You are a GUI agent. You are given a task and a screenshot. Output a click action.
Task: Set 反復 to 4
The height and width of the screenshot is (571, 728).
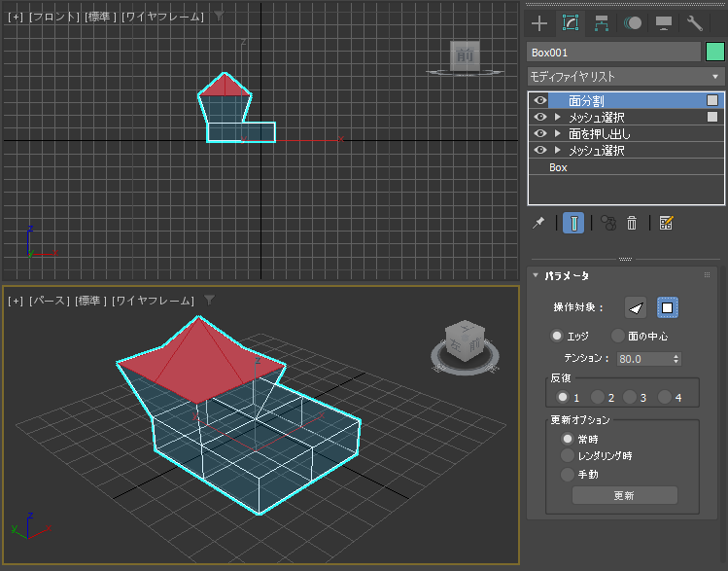point(665,397)
